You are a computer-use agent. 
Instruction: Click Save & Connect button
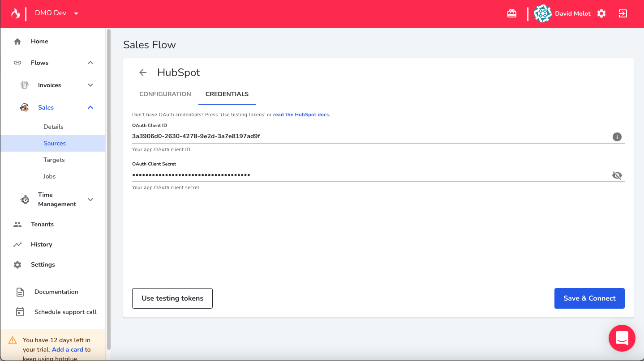pos(589,298)
